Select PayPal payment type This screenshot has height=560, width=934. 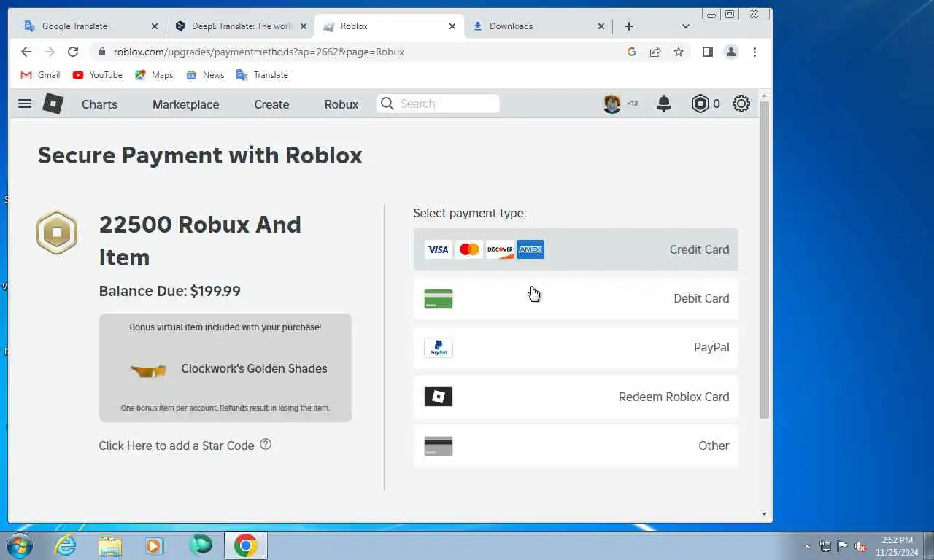(576, 347)
